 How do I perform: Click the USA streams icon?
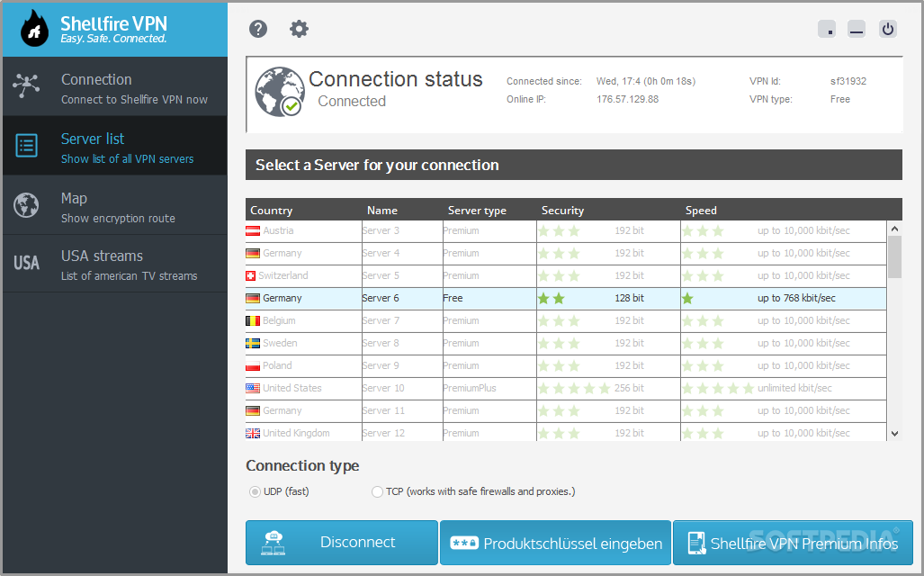point(26,263)
